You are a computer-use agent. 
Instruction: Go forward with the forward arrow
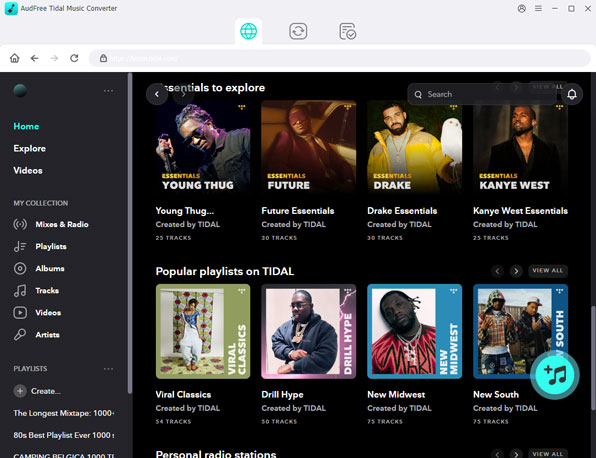pyautogui.click(x=54, y=58)
